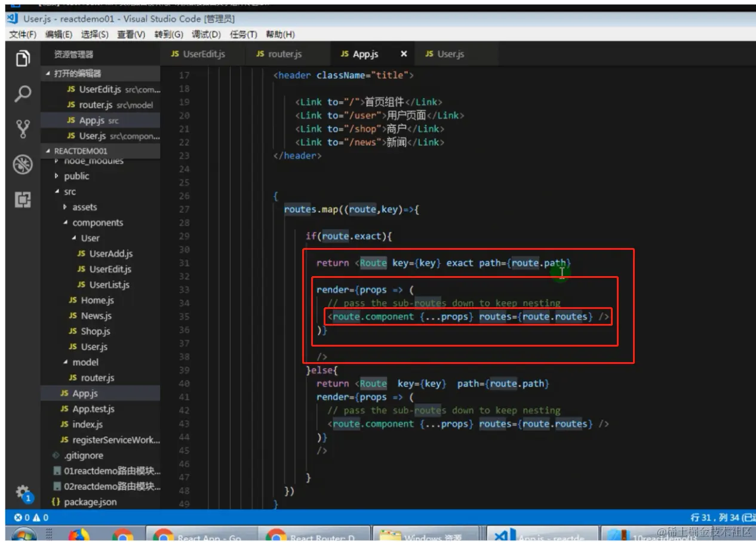Click the 资源管理器 panel title
This screenshot has width=756, height=542.
[73, 54]
